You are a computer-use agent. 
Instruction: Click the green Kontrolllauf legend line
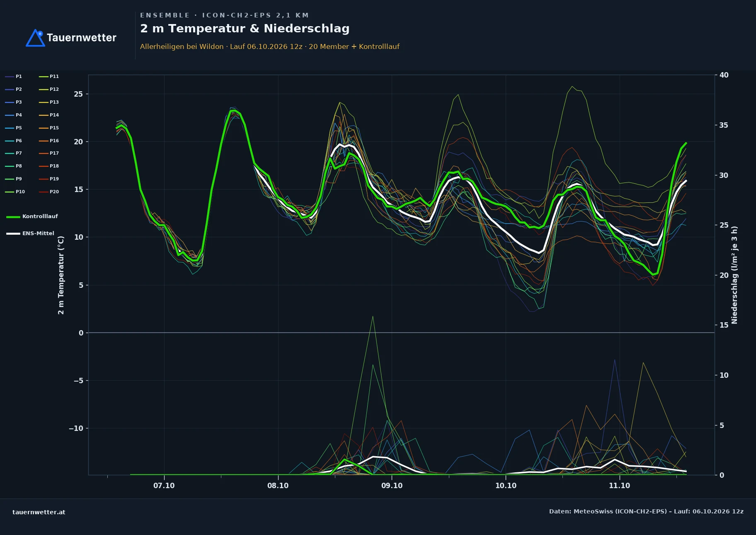tap(13, 216)
